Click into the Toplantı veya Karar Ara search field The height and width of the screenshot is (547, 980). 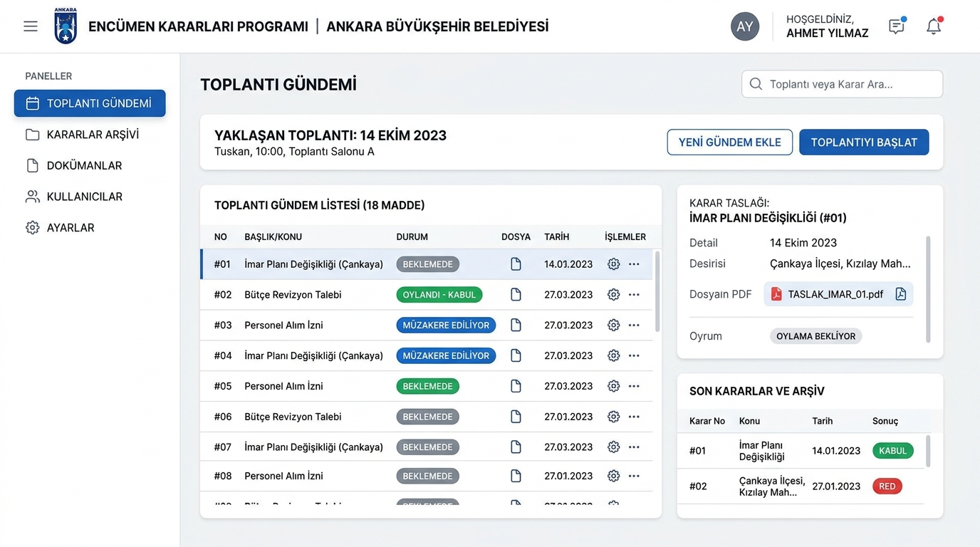[x=843, y=84]
